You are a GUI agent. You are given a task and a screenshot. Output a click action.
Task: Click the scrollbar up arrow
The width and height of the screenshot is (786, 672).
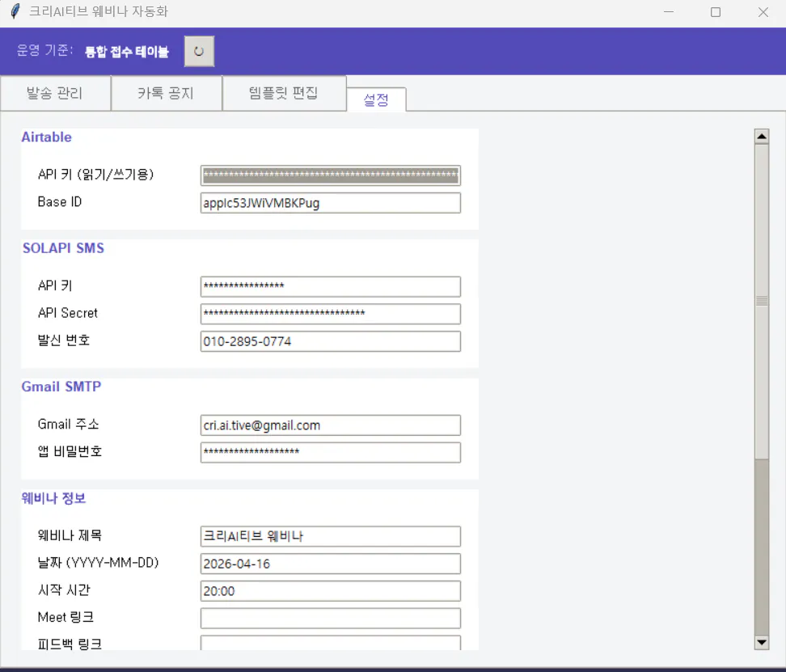click(x=762, y=137)
